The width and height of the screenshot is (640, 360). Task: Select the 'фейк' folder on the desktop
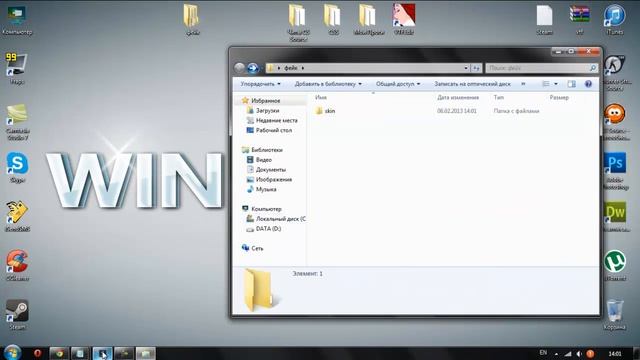(192, 20)
